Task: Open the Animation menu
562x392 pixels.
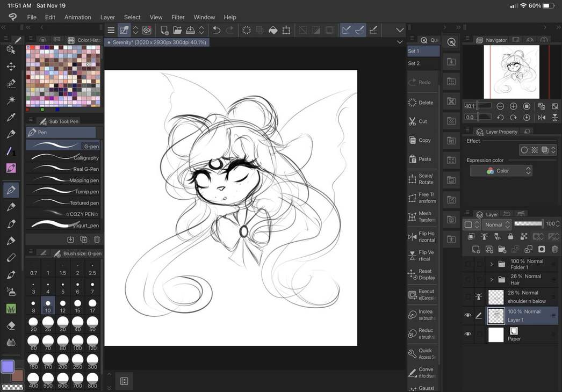Action: 78,17
